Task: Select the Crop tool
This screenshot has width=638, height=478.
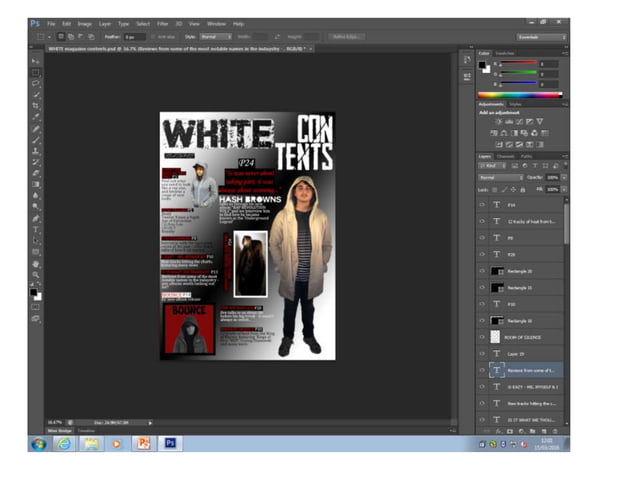Action: pyautogui.click(x=36, y=106)
